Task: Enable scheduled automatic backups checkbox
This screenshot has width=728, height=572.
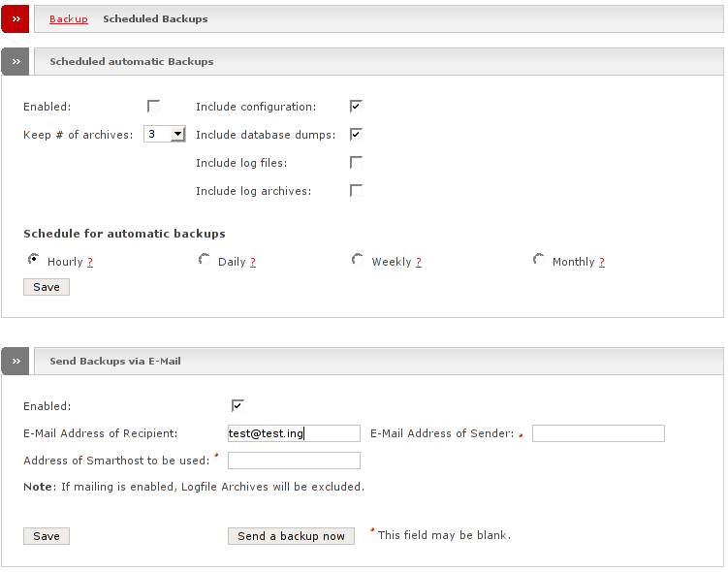Action: 153,106
